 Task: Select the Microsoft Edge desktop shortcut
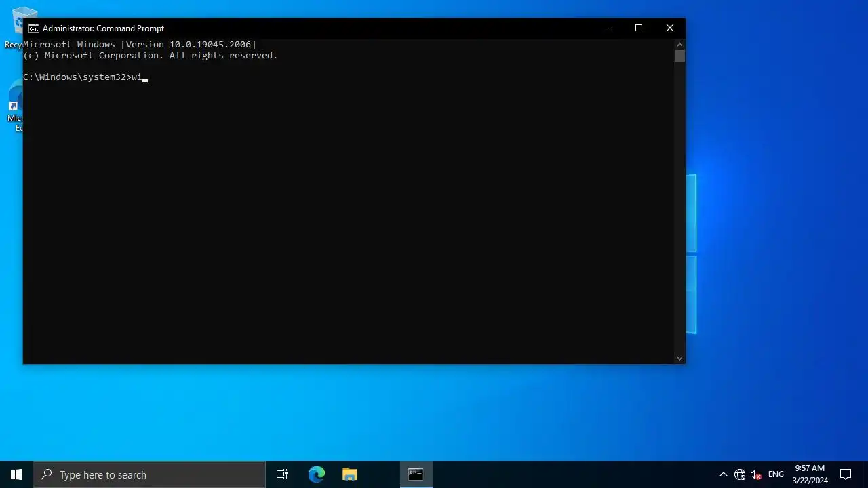click(x=14, y=107)
